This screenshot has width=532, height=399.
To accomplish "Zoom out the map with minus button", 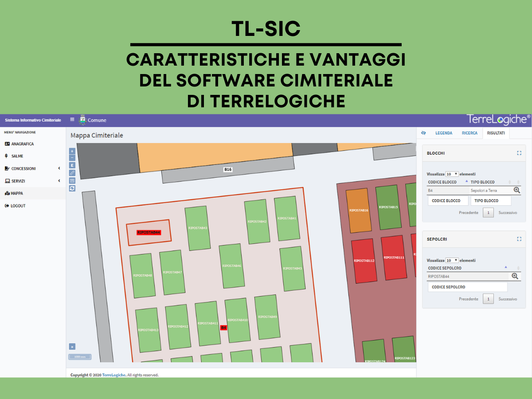I will tap(72, 157).
